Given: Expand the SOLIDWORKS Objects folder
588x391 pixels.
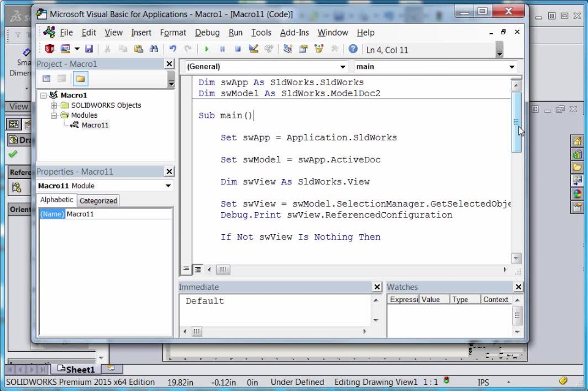Looking at the screenshot, I should (54, 105).
